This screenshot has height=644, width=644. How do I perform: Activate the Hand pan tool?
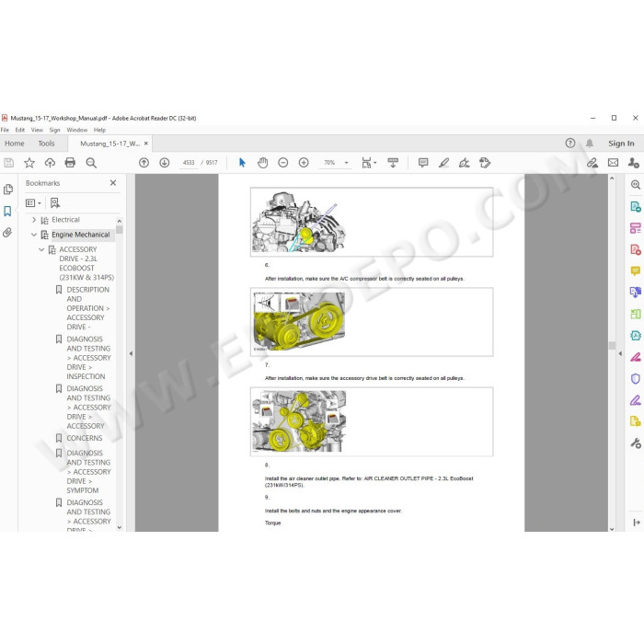pos(262,163)
